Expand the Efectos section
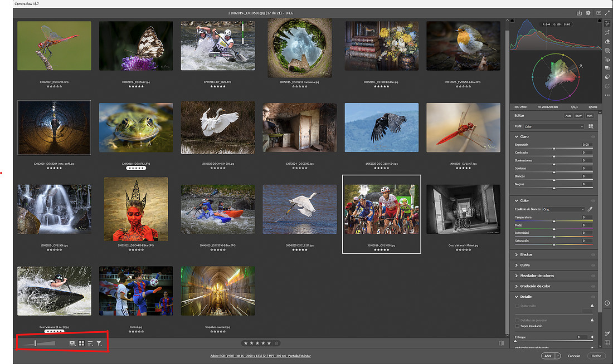 [x=517, y=255]
